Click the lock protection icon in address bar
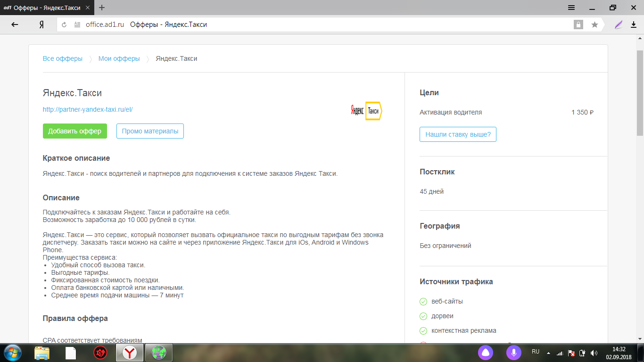This screenshot has height=362, width=644. click(578, 25)
